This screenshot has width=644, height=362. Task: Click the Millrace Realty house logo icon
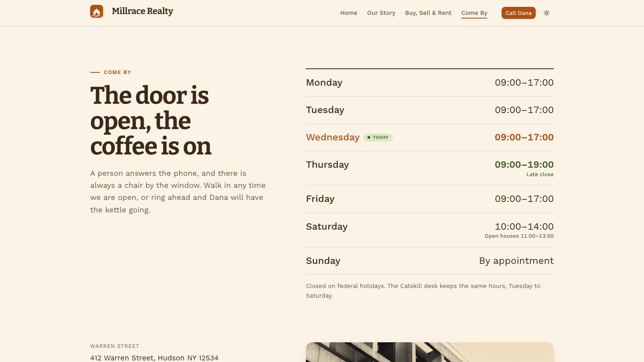(97, 11)
